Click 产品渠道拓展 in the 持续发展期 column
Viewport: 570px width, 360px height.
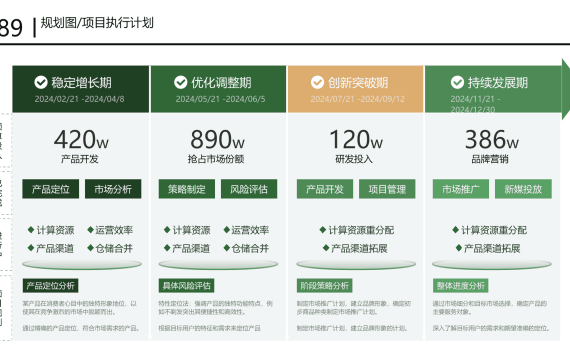point(488,248)
